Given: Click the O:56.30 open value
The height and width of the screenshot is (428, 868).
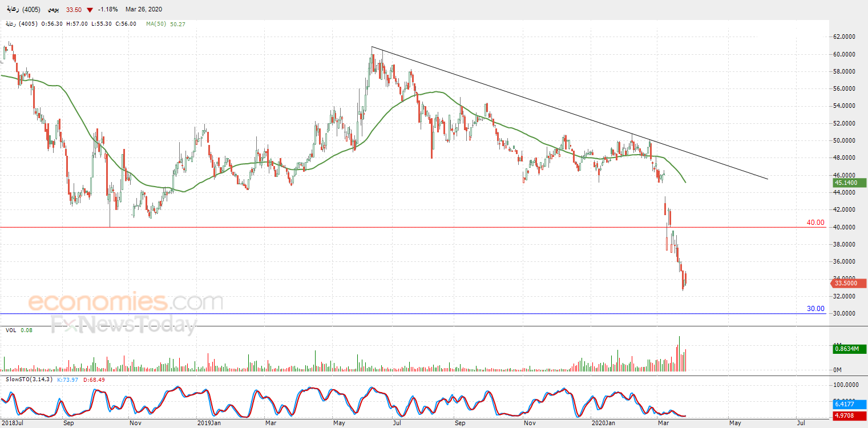Looking at the screenshot, I should pyautogui.click(x=53, y=24).
